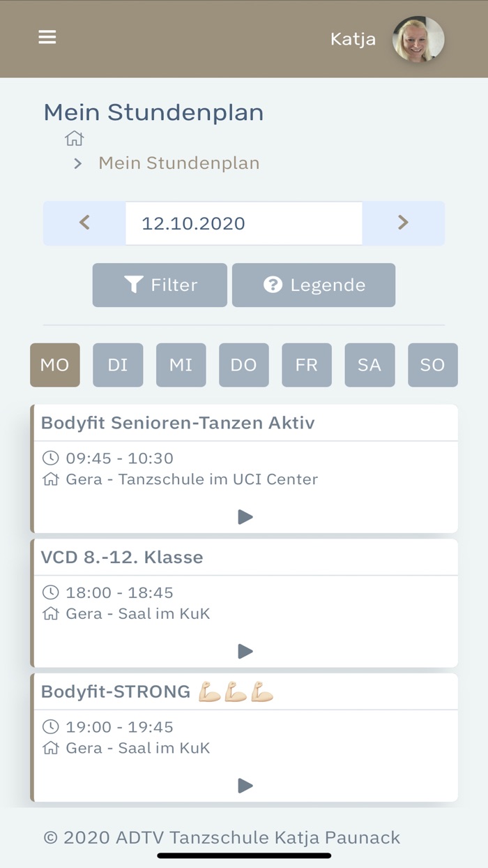
Task: Select the SA weekday button
Action: click(369, 365)
